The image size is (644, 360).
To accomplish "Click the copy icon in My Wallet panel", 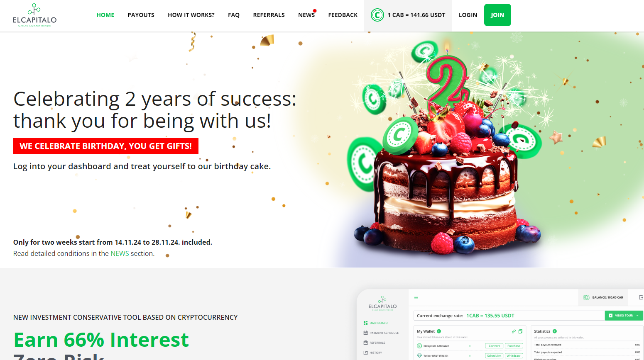I will coord(520,331).
